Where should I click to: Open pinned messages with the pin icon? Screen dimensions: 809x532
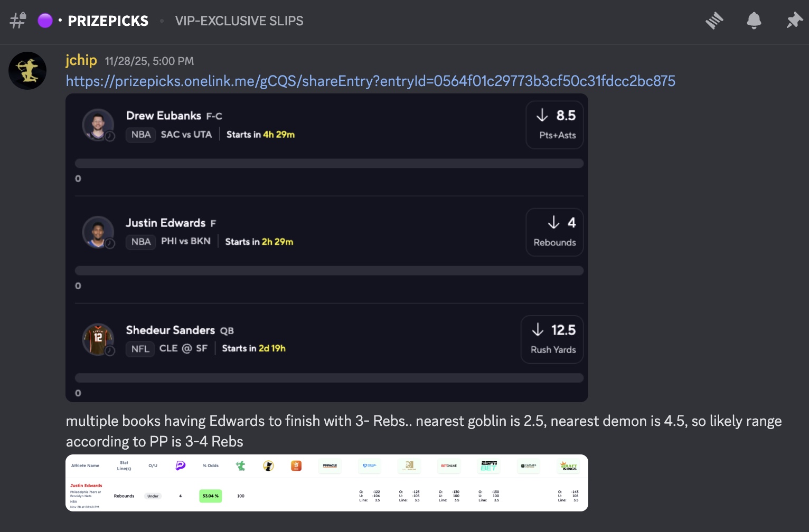coord(794,21)
